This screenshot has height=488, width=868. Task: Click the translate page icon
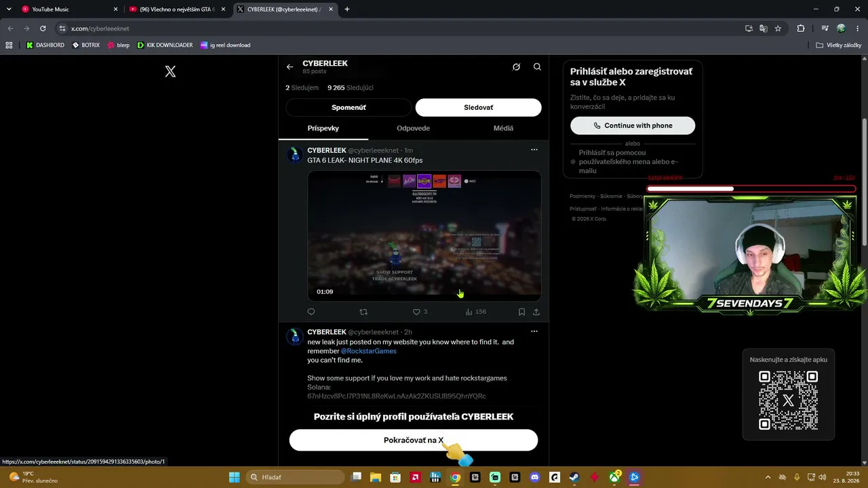click(764, 28)
